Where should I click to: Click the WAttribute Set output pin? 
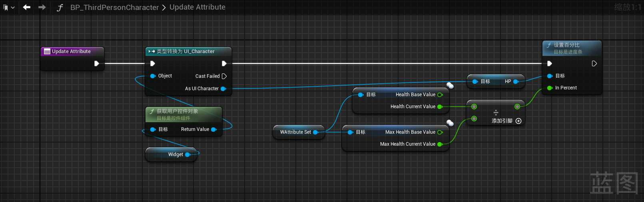click(x=315, y=132)
